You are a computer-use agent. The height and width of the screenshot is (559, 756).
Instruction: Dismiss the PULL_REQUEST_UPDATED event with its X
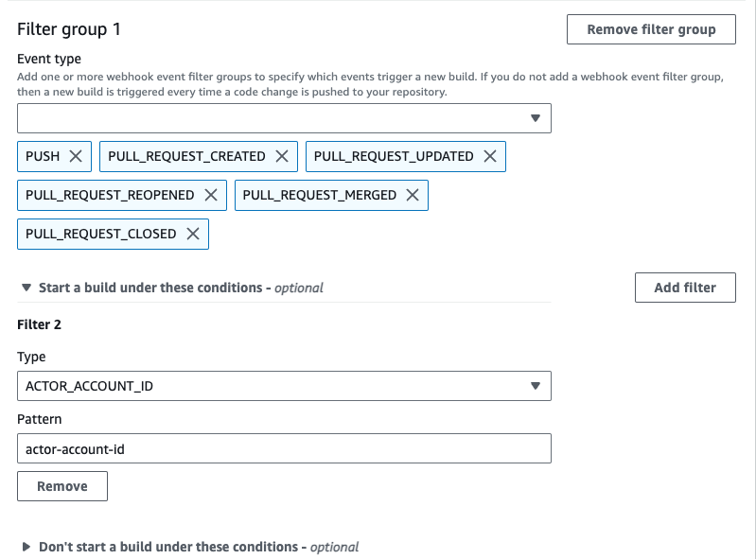(x=490, y=156)
